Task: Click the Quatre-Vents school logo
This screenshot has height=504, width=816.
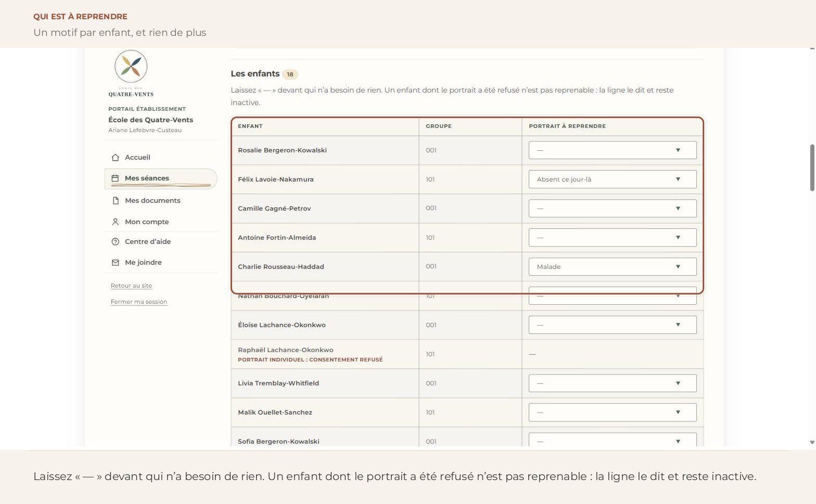Action: tap(131, 73)
